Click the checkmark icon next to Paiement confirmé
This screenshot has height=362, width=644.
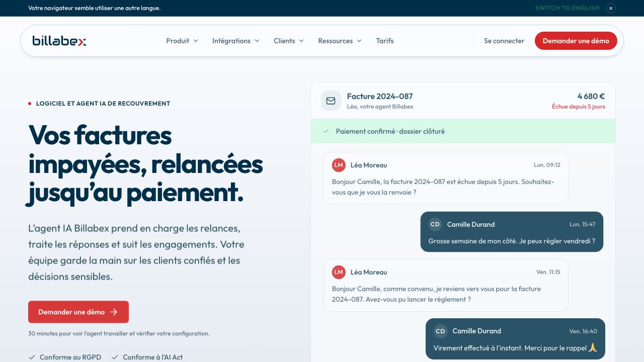(326, 131)
